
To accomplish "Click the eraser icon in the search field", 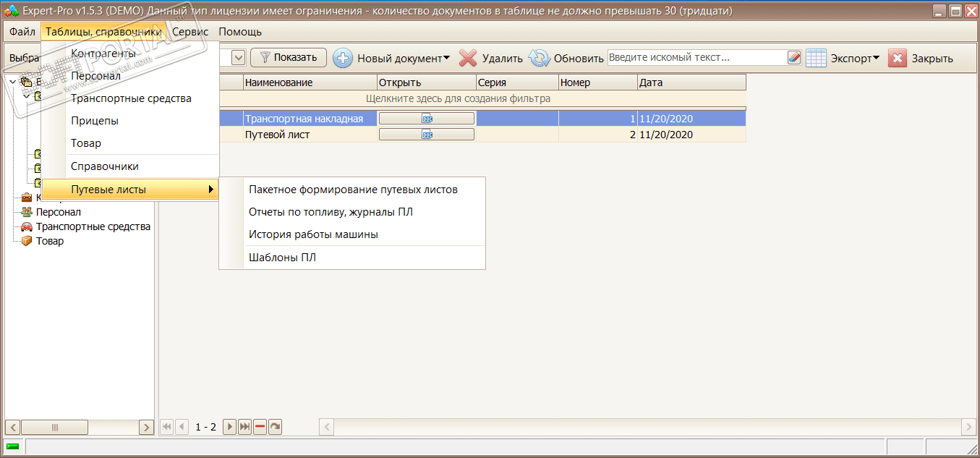I will click(794, 58).
